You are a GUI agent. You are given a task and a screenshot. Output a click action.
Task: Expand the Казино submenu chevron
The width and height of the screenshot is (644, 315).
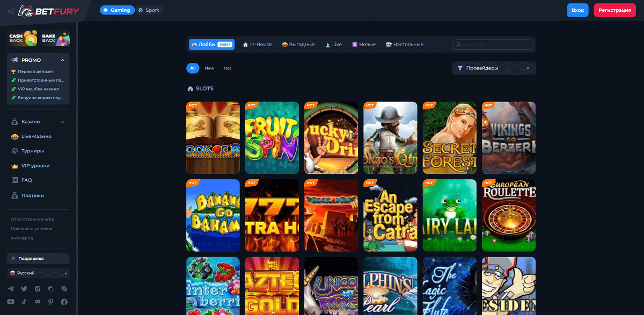click(63, 122)
